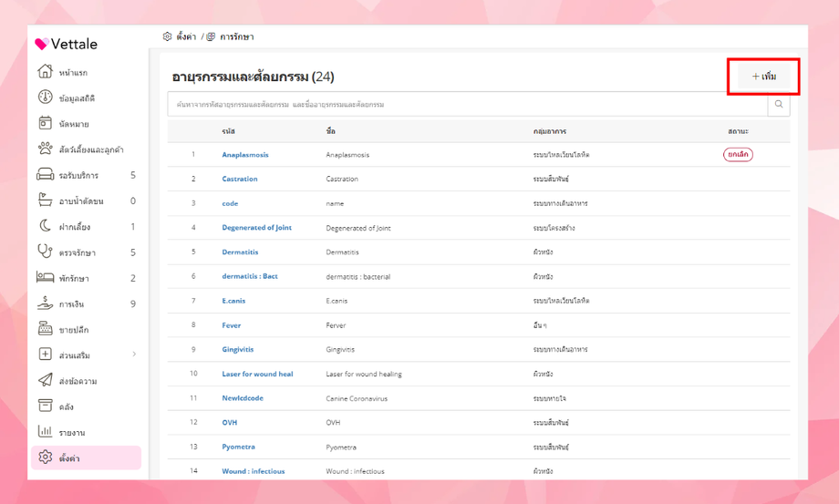This screenshot has width=839, height=504.
Task: Open the Anaplasmosis code link
Action: (245, 155)
